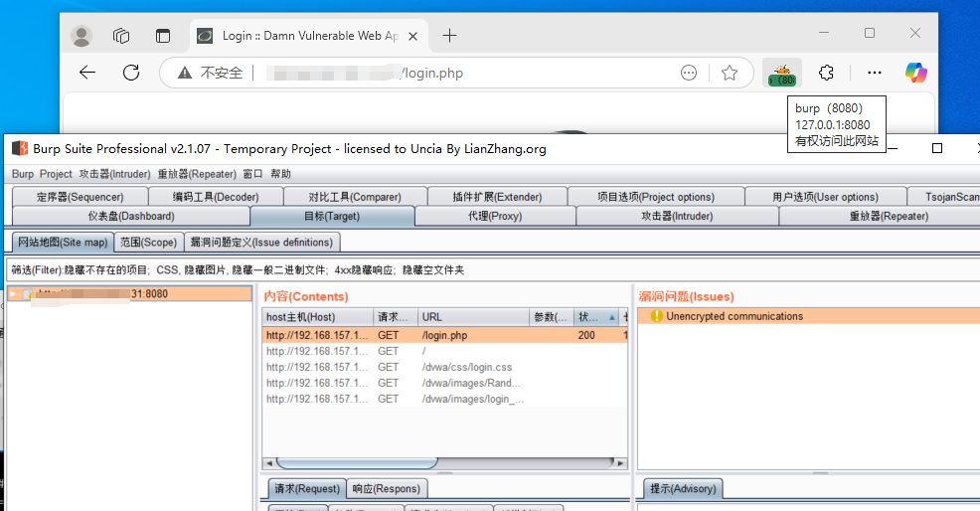Select the /dvwa/images/Rand... row
This screenshot has height=511, width=980.
[444, 383]
